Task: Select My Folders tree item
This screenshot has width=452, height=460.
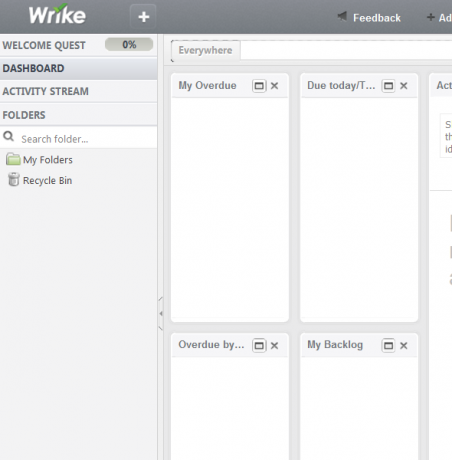Action: (47, 160)
